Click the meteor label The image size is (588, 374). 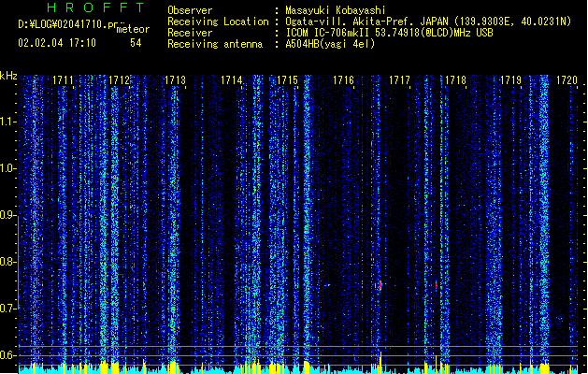click(x=133, y=29)
